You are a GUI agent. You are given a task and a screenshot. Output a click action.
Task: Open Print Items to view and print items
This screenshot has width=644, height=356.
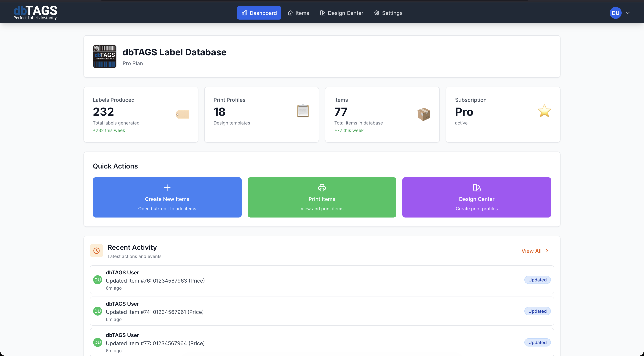[x=321, y=198]
